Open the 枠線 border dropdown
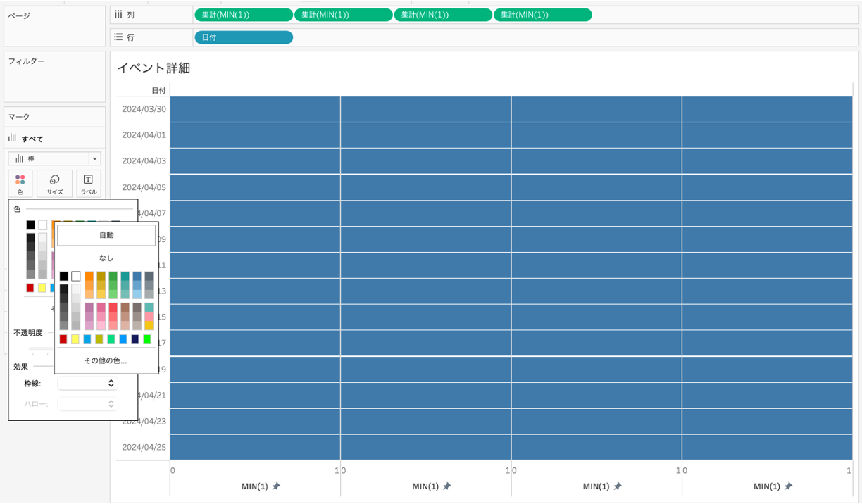Viewport: 862px width, 504px height. point(87,384)
